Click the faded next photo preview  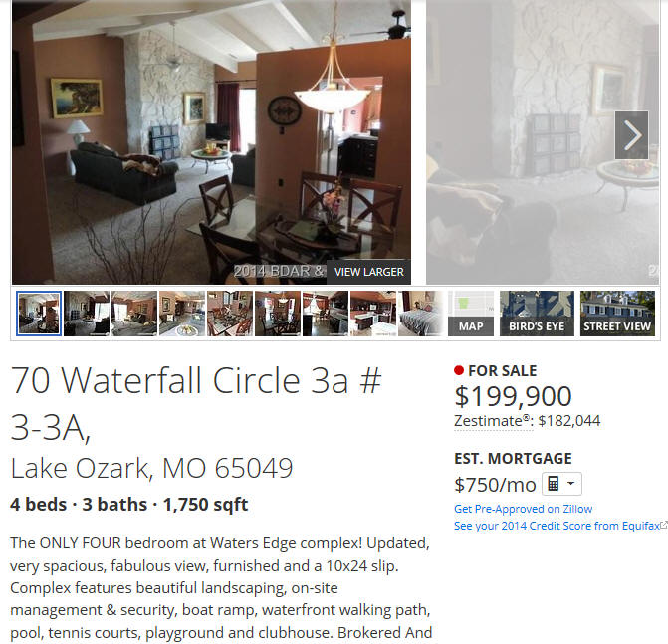(x=543, y=141)
